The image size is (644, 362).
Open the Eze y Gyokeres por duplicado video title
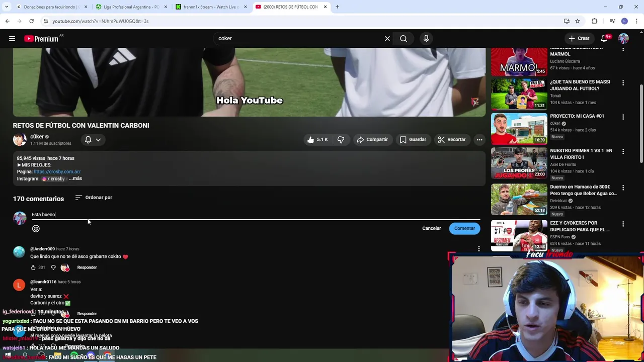[x=580, y=226]
